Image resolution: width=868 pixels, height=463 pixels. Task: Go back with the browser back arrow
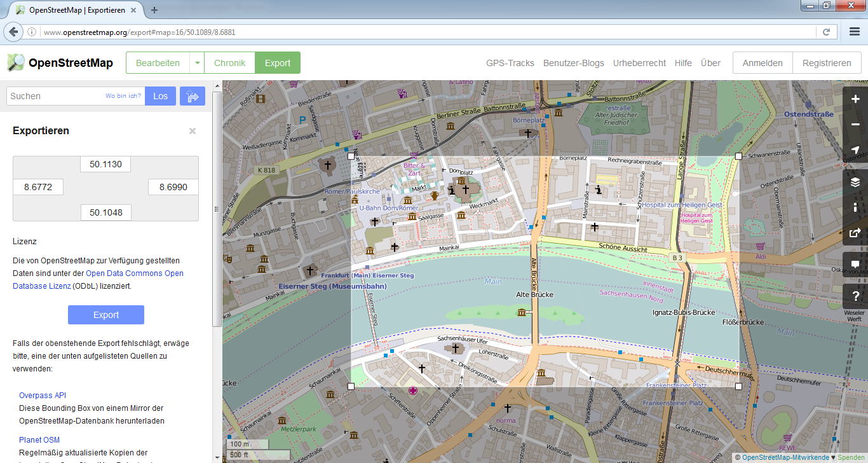point(13,32)
